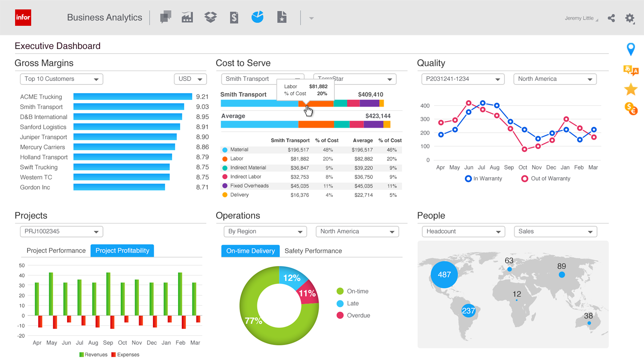Switch to the Project Profitability tab
This screenshot has width=644, height=362.
coord(122,251)
